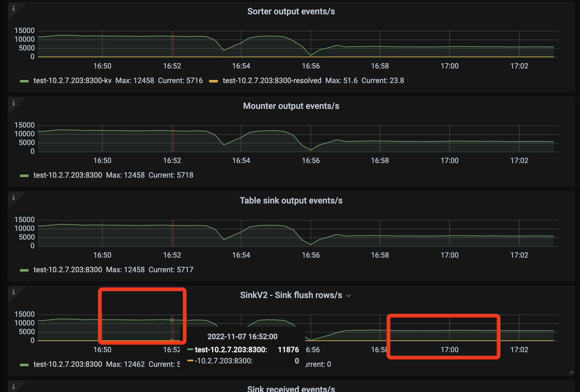Click SinkV2 data point marker at 16:52
This screenshot has width=580, height=392.
(172, 320)
